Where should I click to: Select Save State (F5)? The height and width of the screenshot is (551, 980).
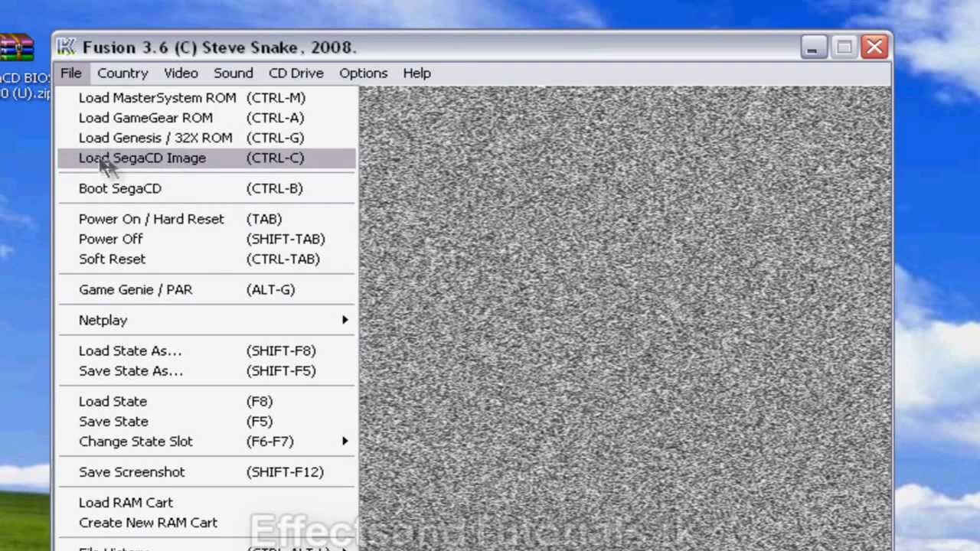pyautogui.click(x=207, y=421)
